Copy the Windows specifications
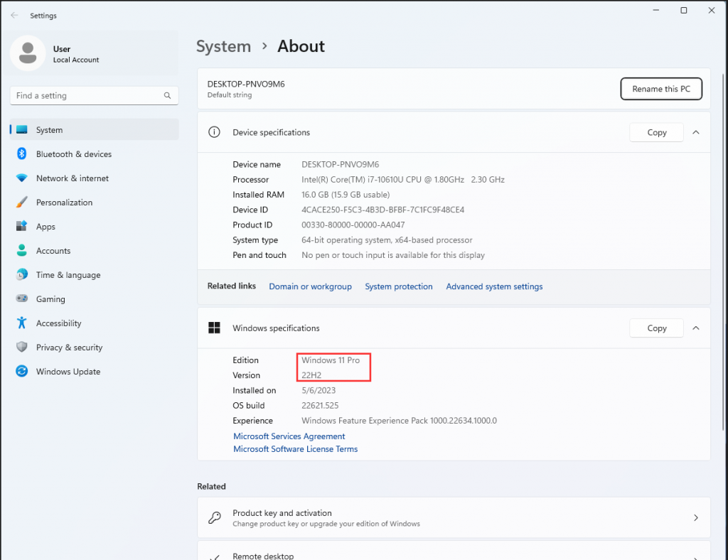728x560 pixels. pyautogui.click(x=656, y=328)
